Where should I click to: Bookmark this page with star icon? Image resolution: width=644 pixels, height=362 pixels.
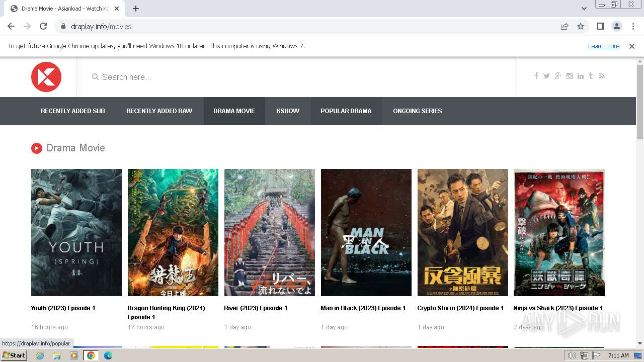point(581,26)
